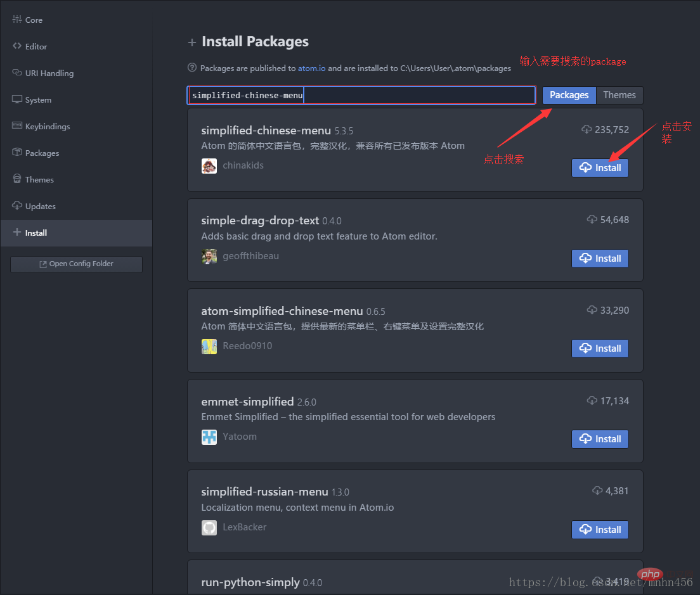This screenshot has width=700, height=595.
Task: Click the Editor code brackets icon
Action: 17,46
